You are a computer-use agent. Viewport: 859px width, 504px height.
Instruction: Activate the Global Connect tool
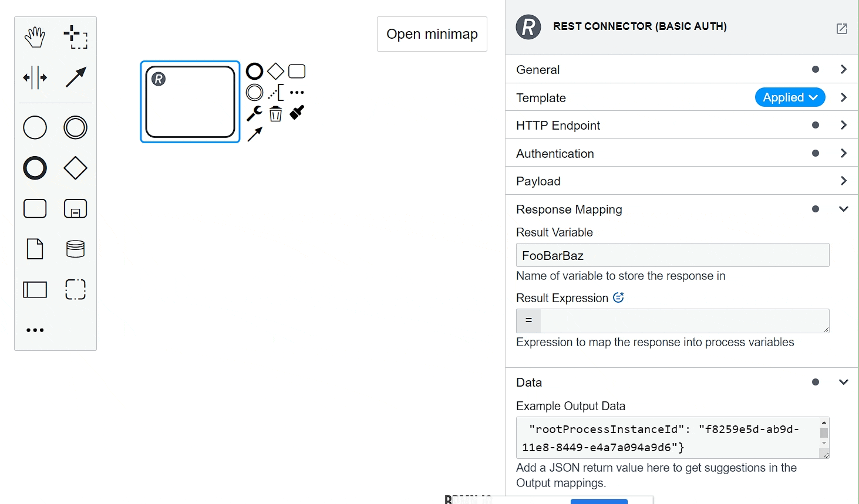coord(75,77)
